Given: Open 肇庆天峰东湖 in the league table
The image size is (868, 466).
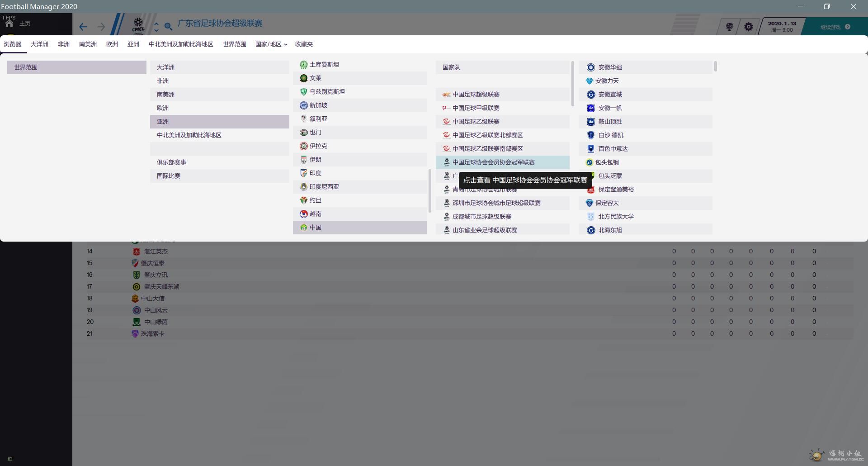Looking at the screenshot, I should [161, 286].
